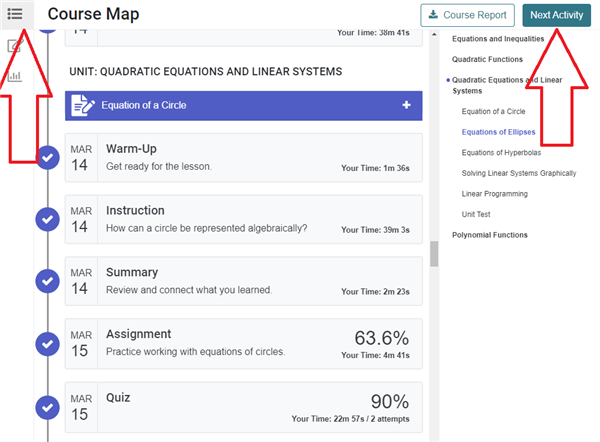The width and height of the screenshot is (600, 442).
Task: Click the unit heading Quadratic Equations and Linear Systems
Action: click(205, 72)
